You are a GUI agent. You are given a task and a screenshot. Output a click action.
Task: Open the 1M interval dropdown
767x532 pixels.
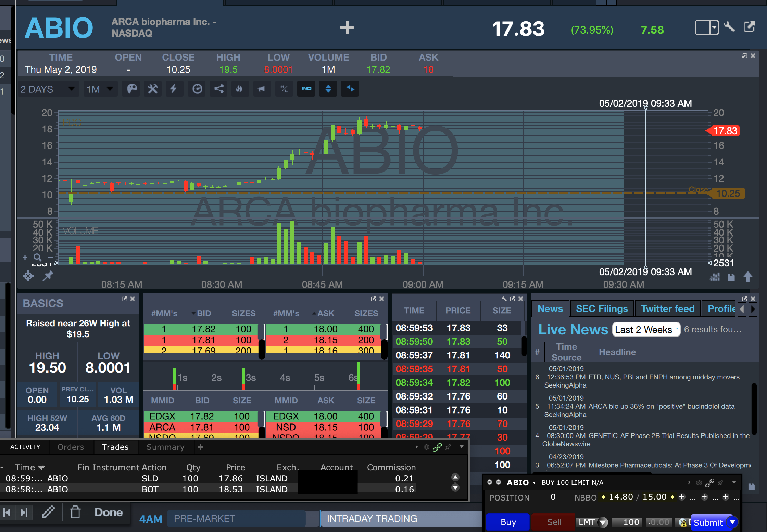pyautogui.click(x=100, y=89)
